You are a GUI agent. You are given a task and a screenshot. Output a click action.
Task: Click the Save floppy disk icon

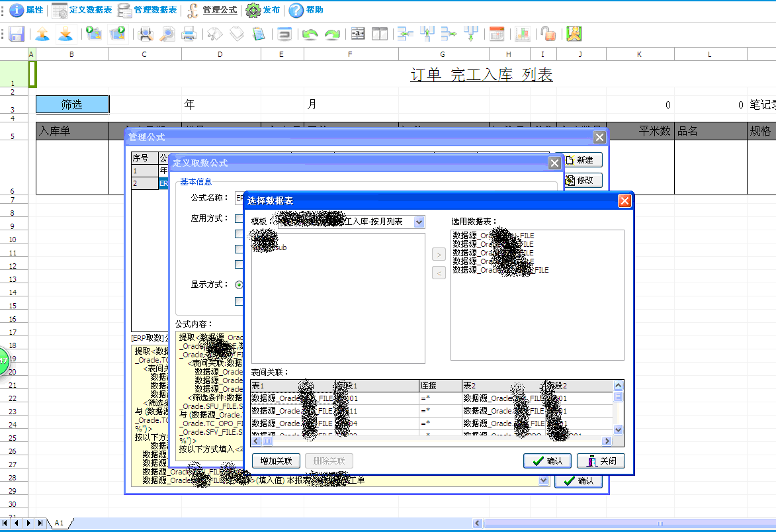tap(17, 34)
